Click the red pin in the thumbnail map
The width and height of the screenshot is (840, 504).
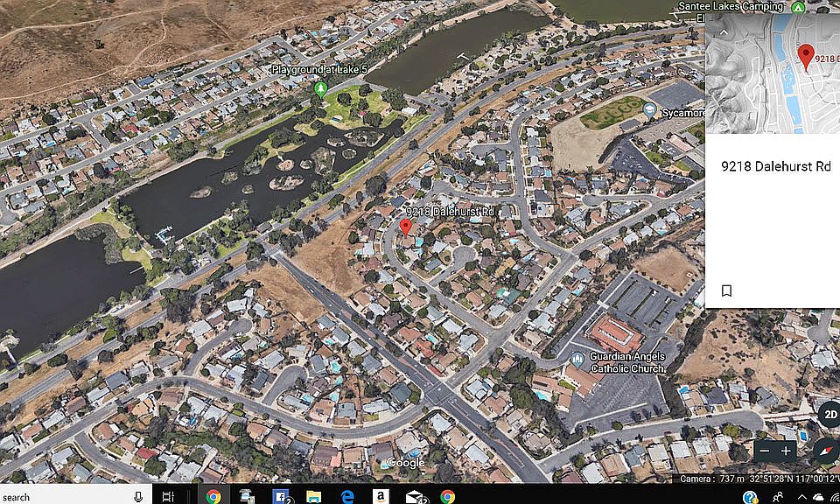point(806,57)
